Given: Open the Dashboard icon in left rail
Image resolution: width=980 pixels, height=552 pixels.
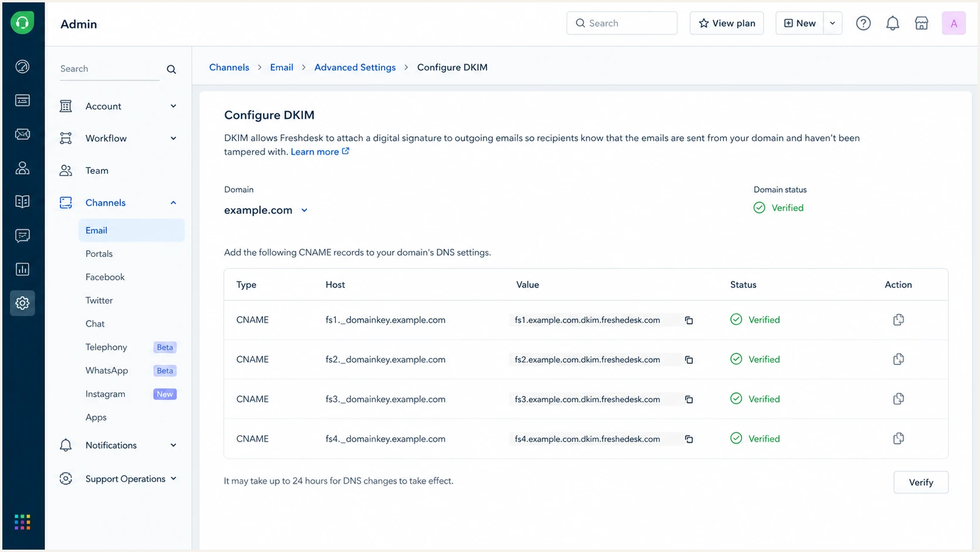Looking at the screenshot, I should (x=22, y=66).
